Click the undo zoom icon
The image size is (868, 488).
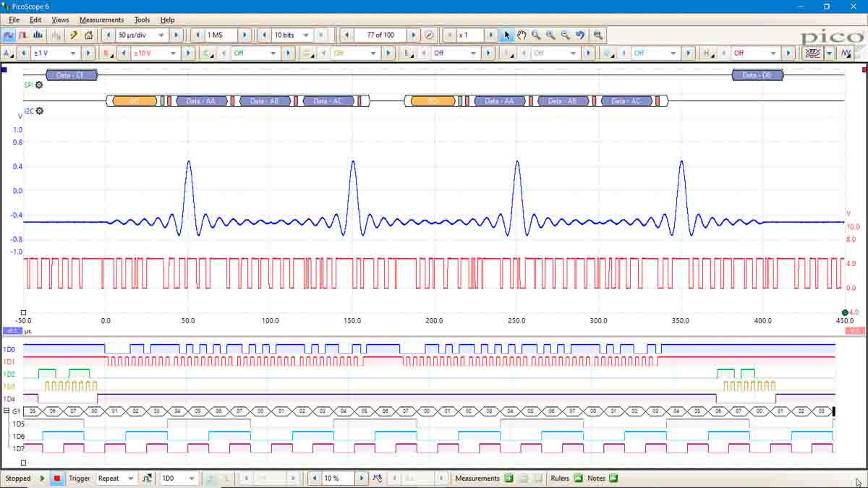coord(579,34)
